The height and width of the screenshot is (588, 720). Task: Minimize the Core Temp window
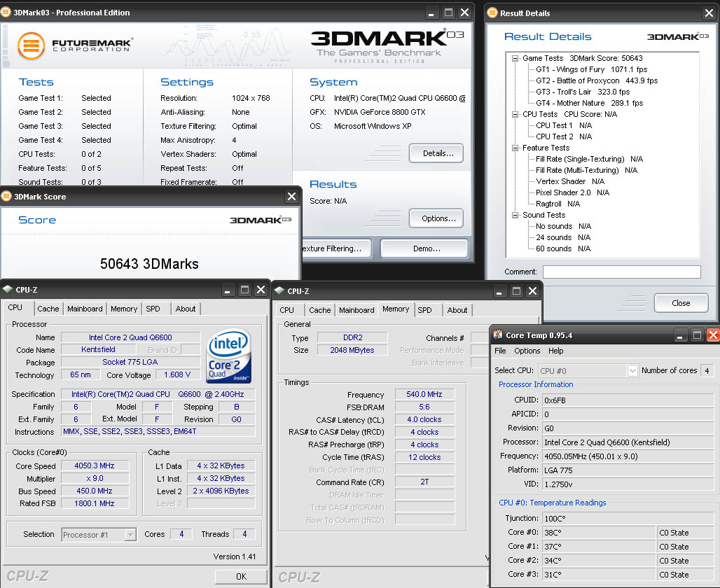click(x=679, y=335)
